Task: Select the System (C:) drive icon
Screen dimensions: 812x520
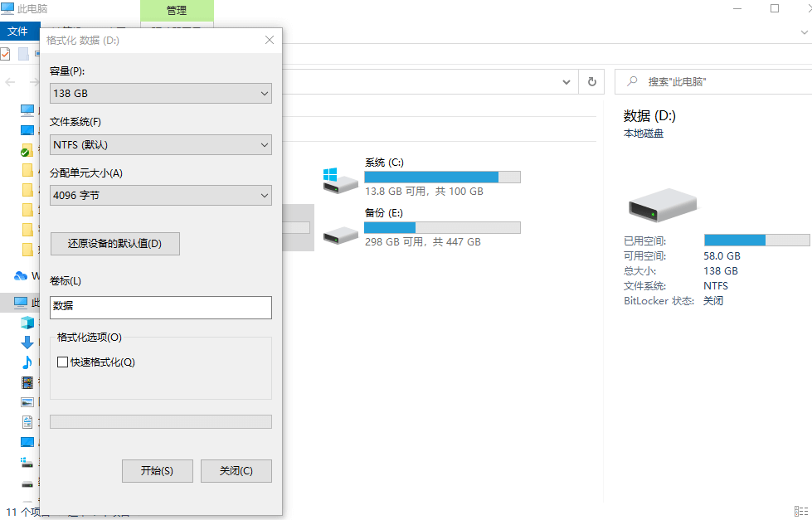Action: pyautogui.click(x=340, y=180)
